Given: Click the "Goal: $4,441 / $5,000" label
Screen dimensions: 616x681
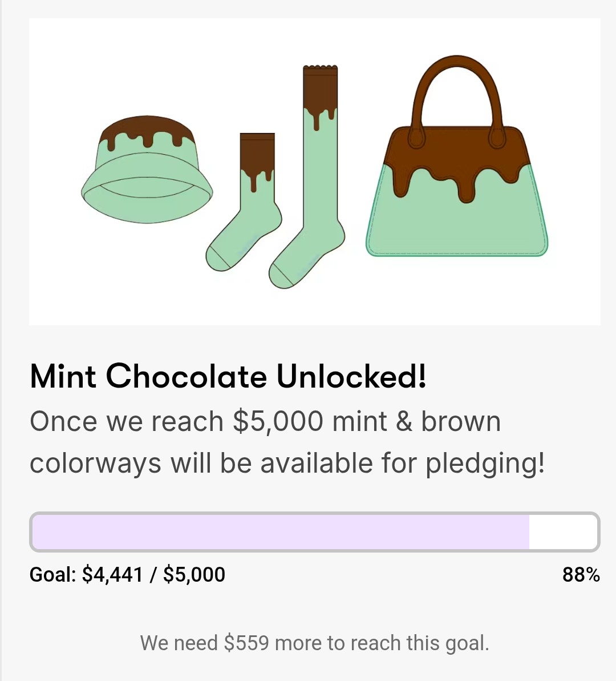Looking at the screenshot, I should coord(127,574).
